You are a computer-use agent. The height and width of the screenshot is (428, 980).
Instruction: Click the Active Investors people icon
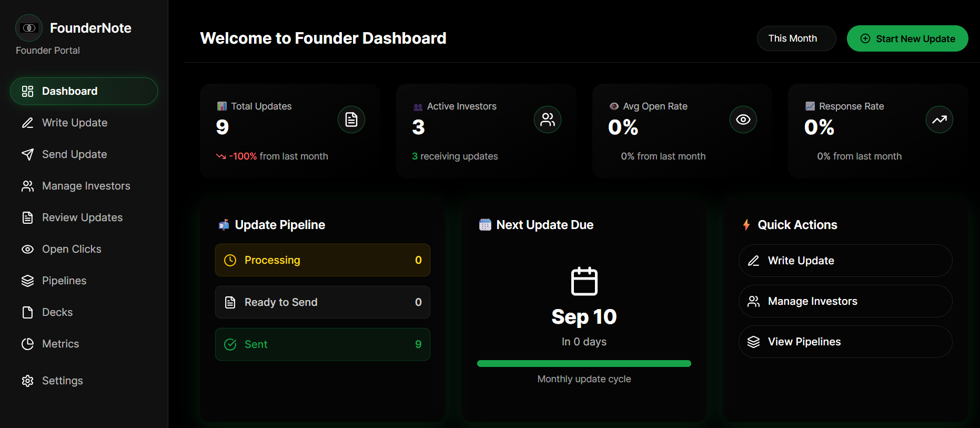(x=547, y=120)
